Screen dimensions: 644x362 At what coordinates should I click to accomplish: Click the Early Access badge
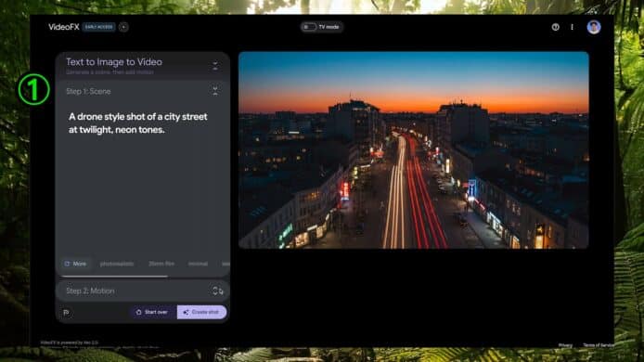tap(98, 27)
